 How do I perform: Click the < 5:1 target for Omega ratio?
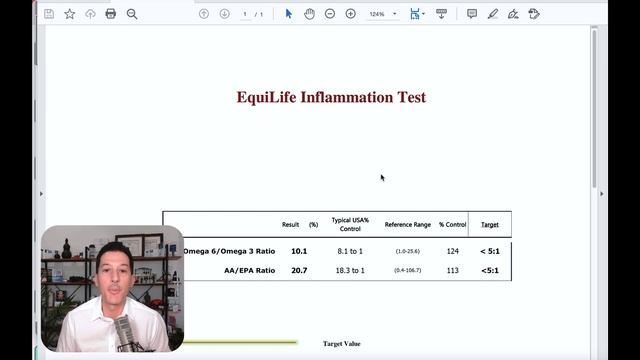[x=489, y=251]
